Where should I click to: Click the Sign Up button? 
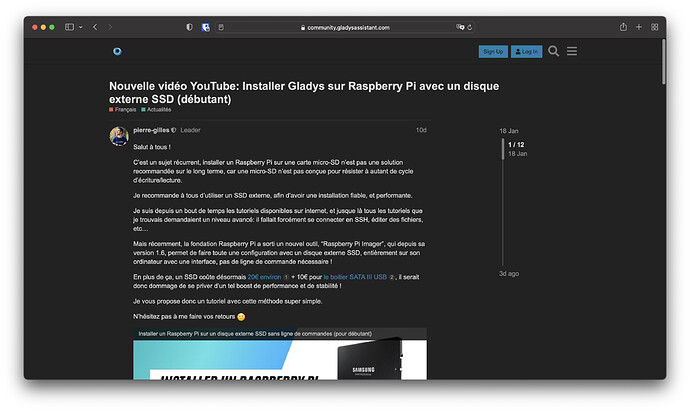pyautogui.click(x=493, y=51)
